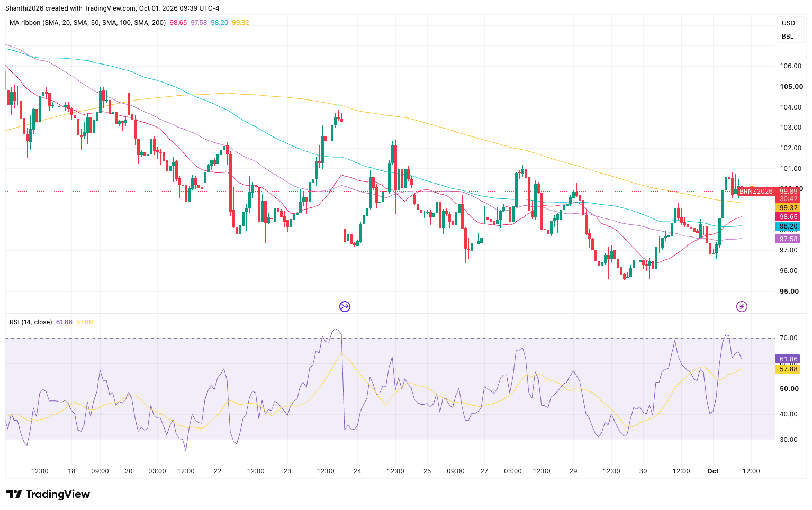Click the BRNZ2026 symbol price tag
Image resolution: width=812 pixels, height=510 pixels.
click(x=756, y=192)
